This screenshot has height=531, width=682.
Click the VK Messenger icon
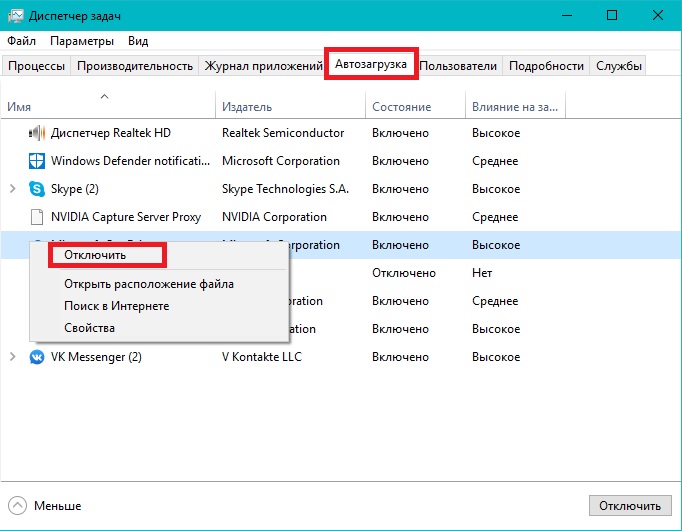coord(37,357)
